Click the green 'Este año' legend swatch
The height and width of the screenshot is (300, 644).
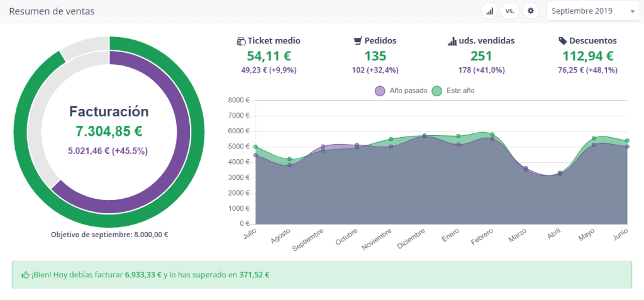coord(437,91)
